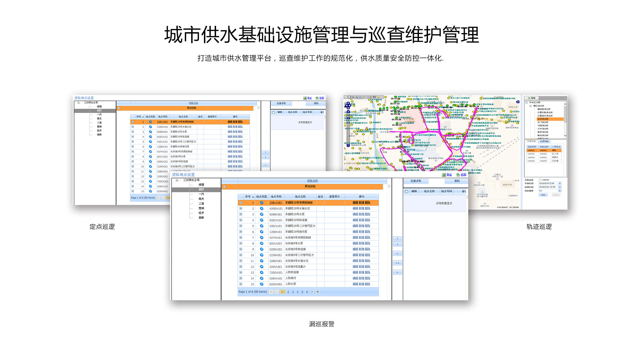
Task: Tick the 140001 device monitoring checkbox
Action: [x=540, y=180]
